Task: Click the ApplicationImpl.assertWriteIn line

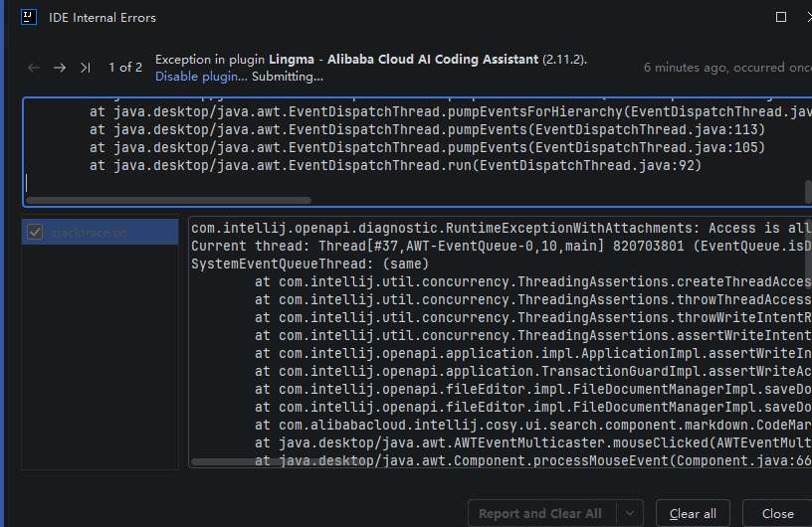Action: [x=533, y=354]
